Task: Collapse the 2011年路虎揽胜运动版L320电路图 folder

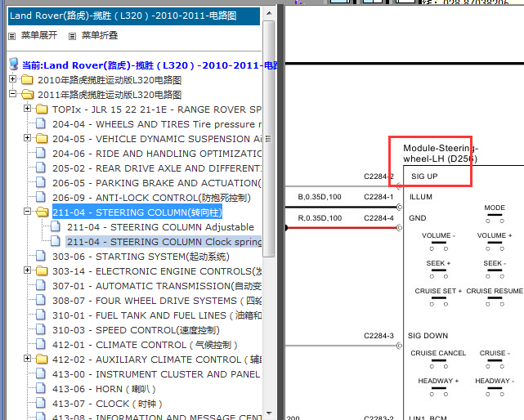Action: [13, 94]
